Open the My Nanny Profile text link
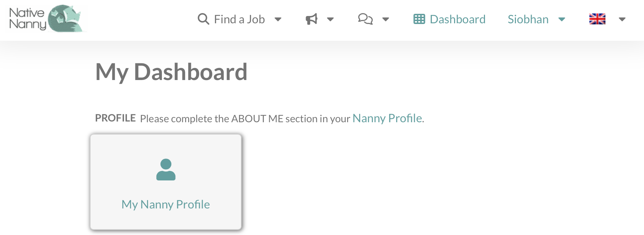Viewport: 644px width, 235px height. (x=166, y=204)
